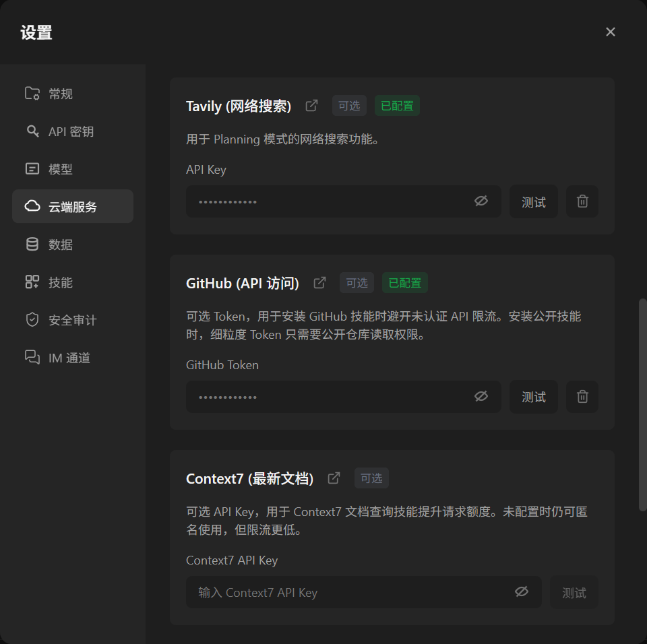Delete the GitHub token with trash icon
The image size is (647, 644).
point(582,397)
